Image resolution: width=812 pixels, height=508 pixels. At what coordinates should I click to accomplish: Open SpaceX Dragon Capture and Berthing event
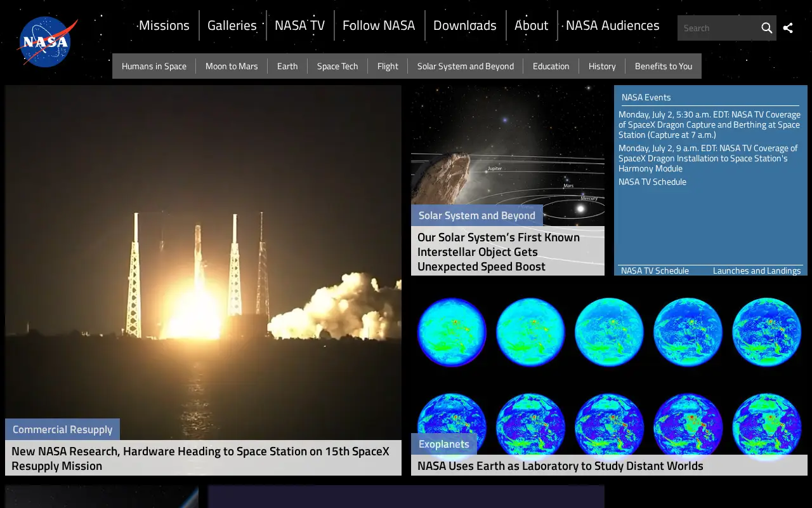[709, 124]
